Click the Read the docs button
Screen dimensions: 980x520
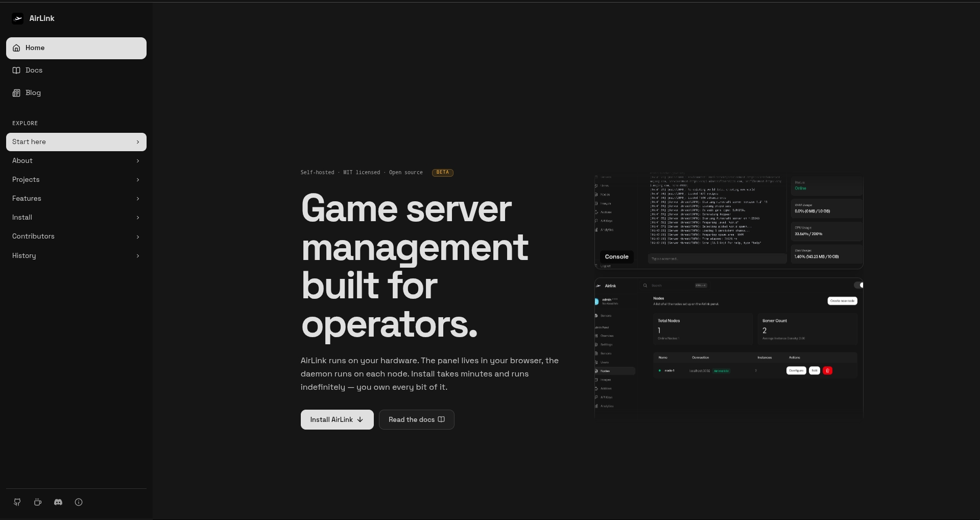(417, 420)
